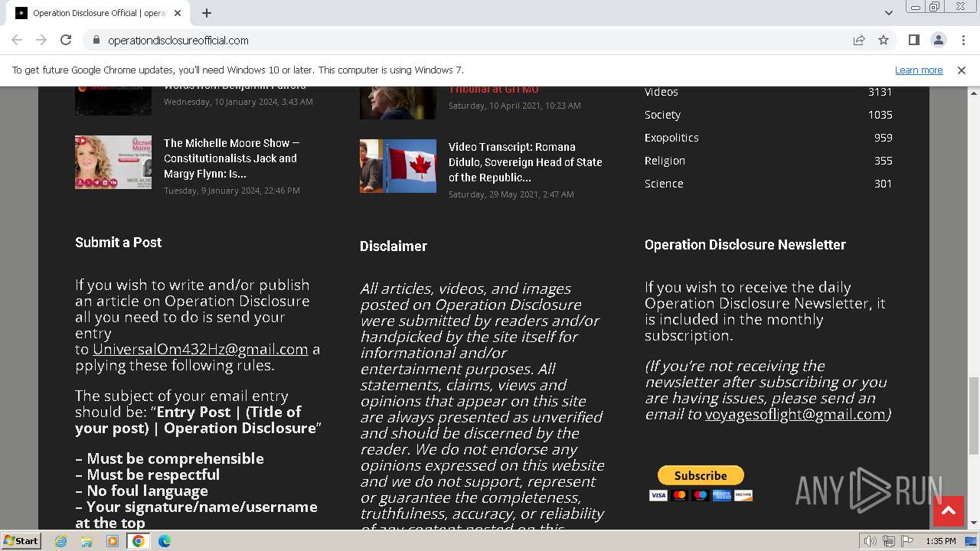The height and width of the screenshot is (551, 980).
Task: Click the red scroll-to-top arrow button
Action: 949,510
